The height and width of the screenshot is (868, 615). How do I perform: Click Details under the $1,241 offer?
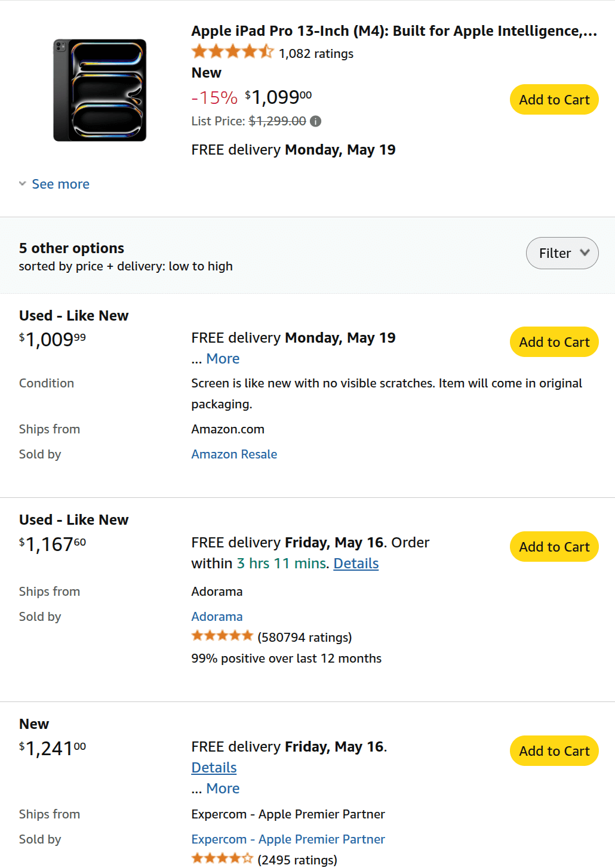pos(214,768)
